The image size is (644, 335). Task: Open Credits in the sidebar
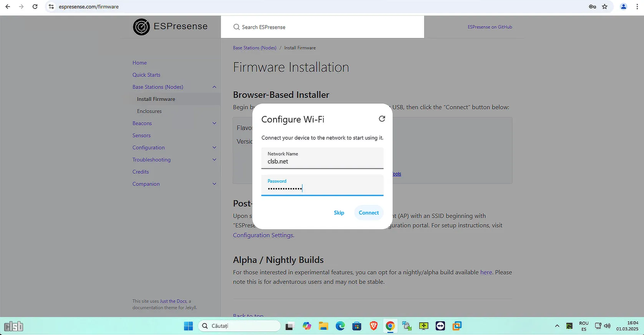[141, 172]
